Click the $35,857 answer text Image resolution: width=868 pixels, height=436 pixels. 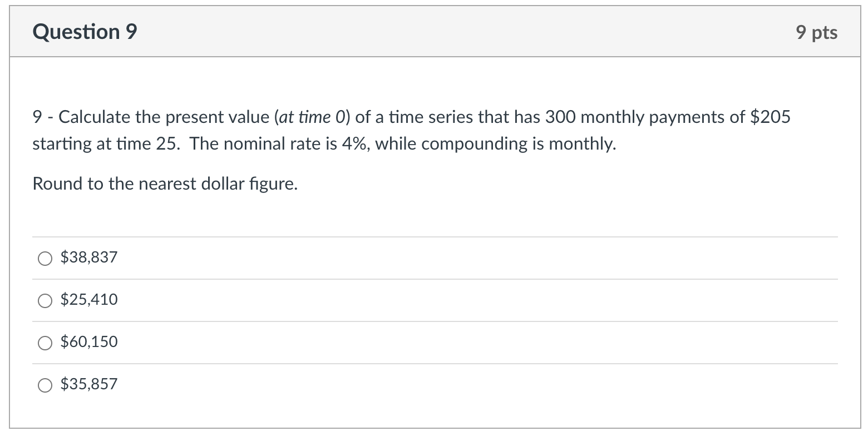(88, 384)
